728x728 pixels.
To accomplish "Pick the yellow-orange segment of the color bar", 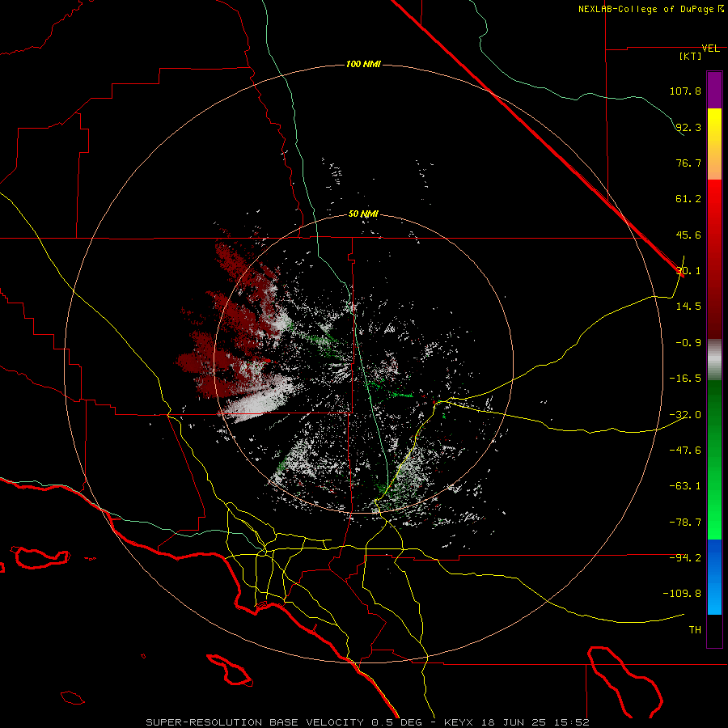I will (714, 144).
